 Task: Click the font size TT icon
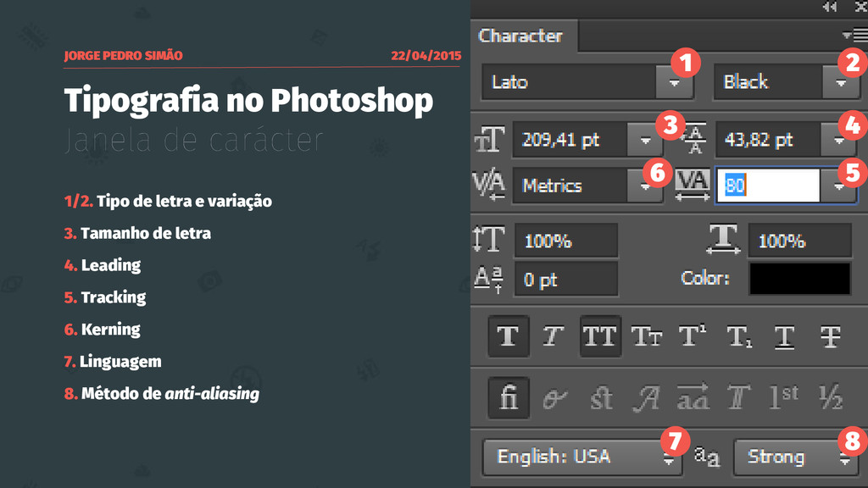click(489, 140)
